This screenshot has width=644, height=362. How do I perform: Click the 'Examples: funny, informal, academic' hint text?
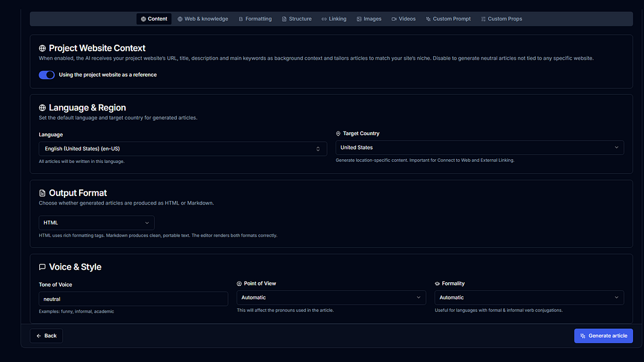coord(77,311)
